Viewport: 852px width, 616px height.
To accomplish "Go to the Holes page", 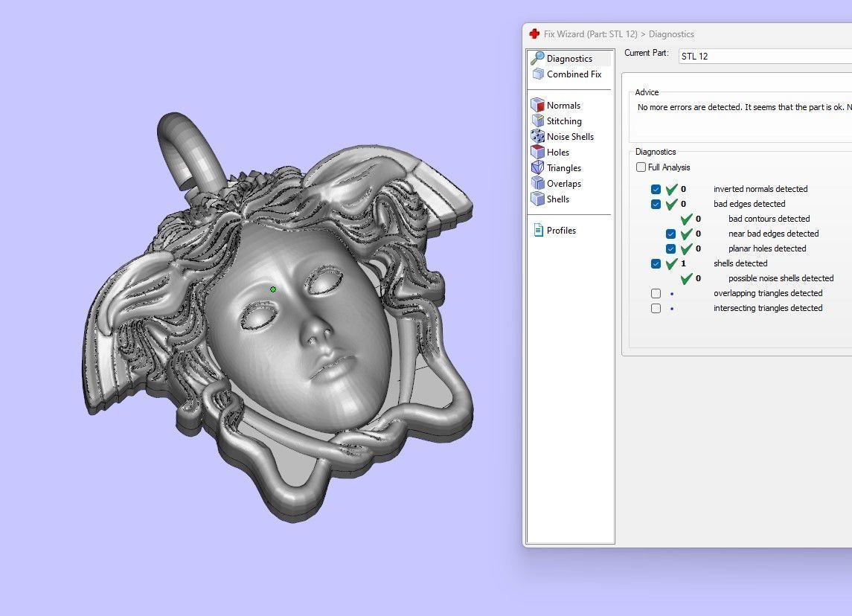I will coord(558,153).
